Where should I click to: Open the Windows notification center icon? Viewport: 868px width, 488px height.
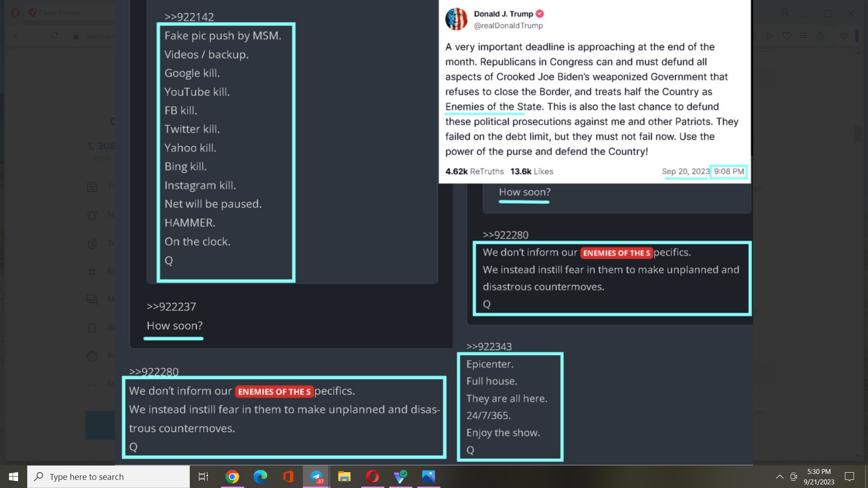(849, 477)
